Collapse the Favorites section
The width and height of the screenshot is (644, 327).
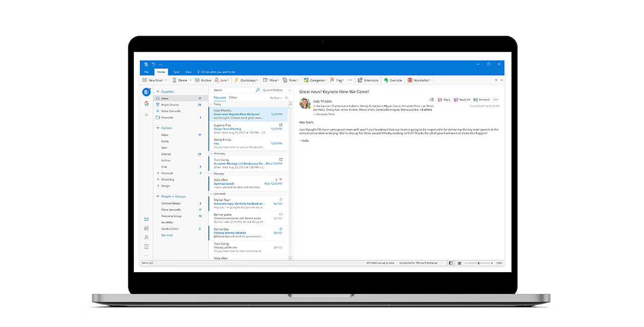(157, 92)
